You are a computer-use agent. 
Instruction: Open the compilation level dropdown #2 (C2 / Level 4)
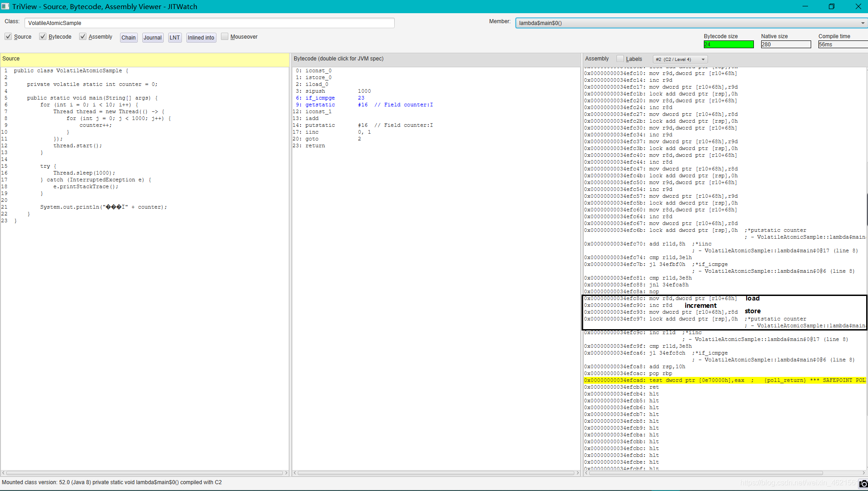[680, 59]
